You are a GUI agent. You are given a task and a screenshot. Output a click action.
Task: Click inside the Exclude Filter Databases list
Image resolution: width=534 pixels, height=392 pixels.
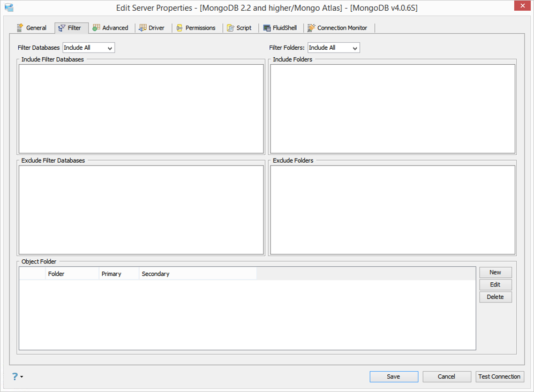141,210
